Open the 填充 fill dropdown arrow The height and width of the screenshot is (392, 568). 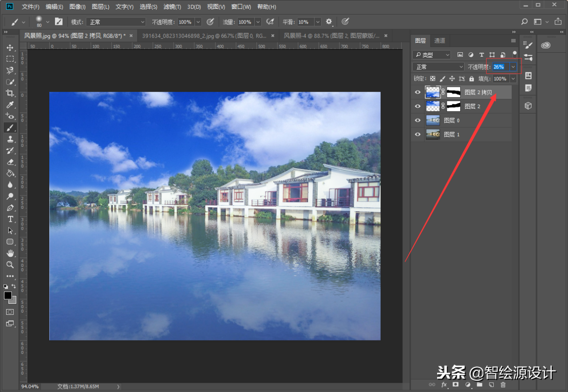pyautogui.click(x=513, y=79)
